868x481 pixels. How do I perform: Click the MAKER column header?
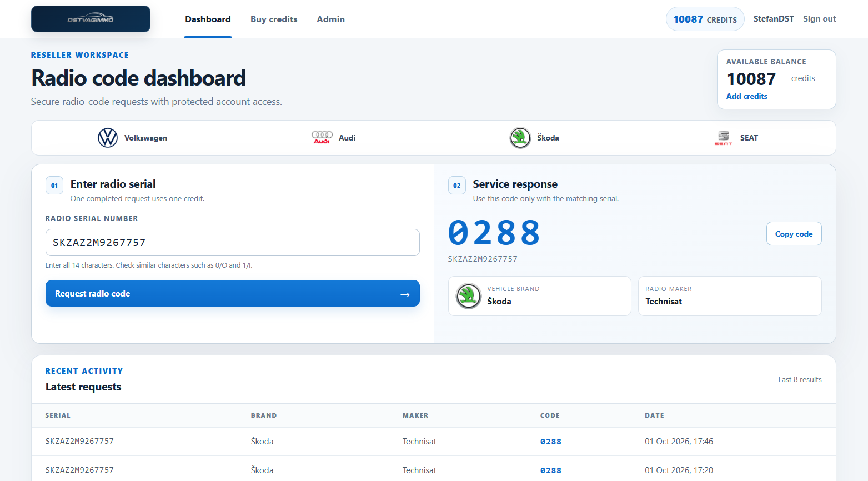tap(415, 415)
